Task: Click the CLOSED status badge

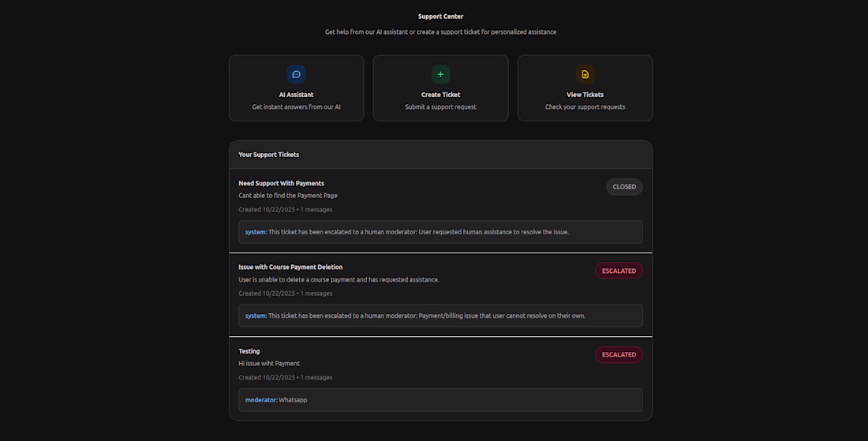Action: [x=624, y=187]
